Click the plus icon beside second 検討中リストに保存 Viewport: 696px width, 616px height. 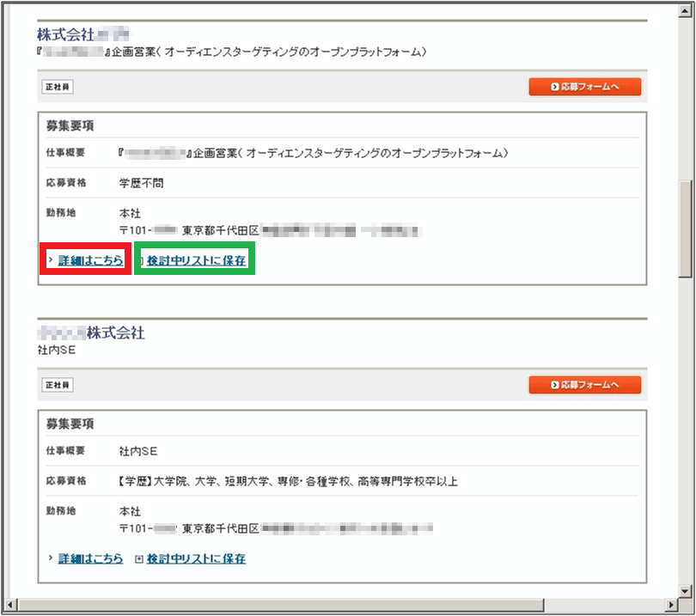click(139, 558)
